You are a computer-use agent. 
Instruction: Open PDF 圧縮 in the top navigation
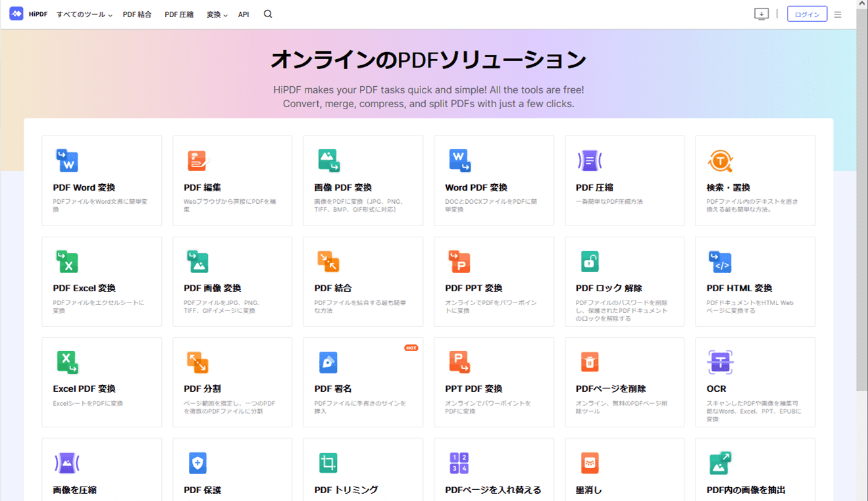179,14
